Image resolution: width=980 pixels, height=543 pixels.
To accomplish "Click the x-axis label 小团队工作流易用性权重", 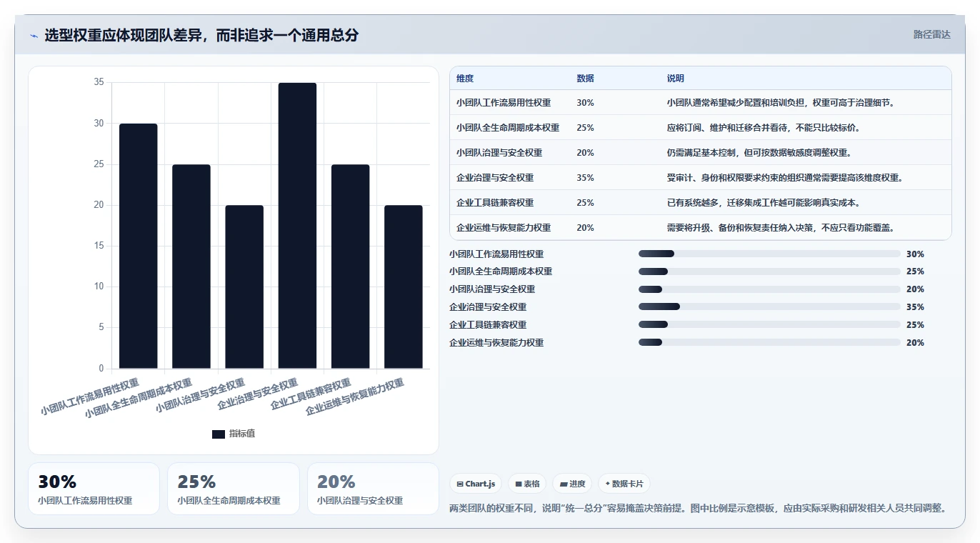I will point(90,397).
